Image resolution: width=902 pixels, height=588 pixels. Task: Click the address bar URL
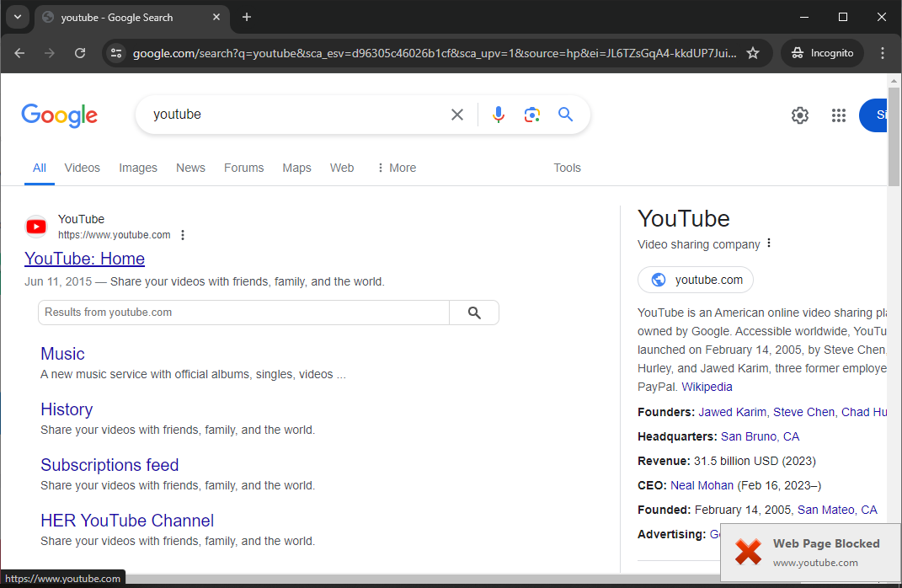pyautogui.click(x=435, y=53)
